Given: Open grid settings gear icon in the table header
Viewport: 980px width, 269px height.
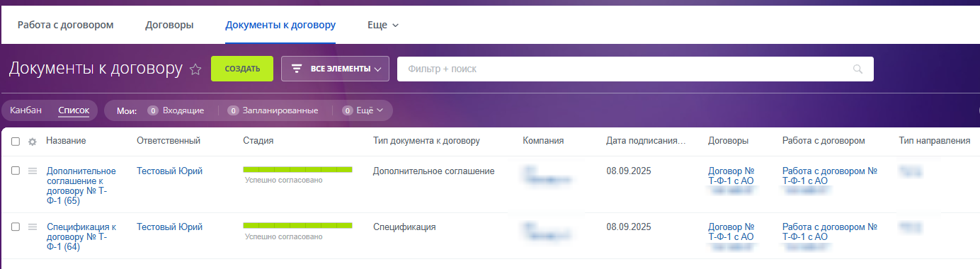Looking at the screenshot, I should click(32, 142).
